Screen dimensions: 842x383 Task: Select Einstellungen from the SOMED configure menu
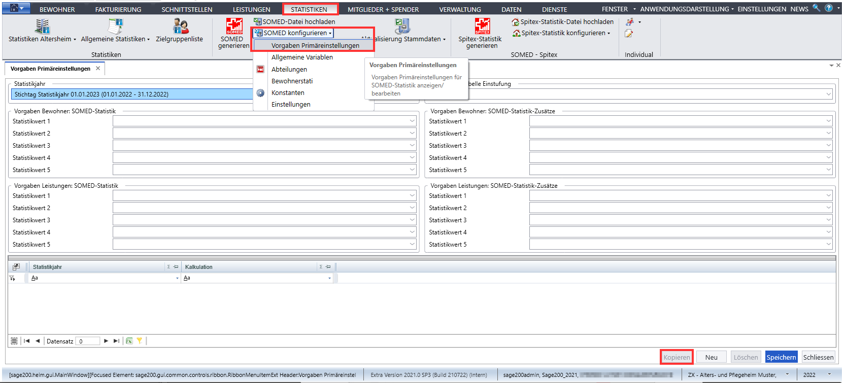pyautogui.click(x=314, y=104)
